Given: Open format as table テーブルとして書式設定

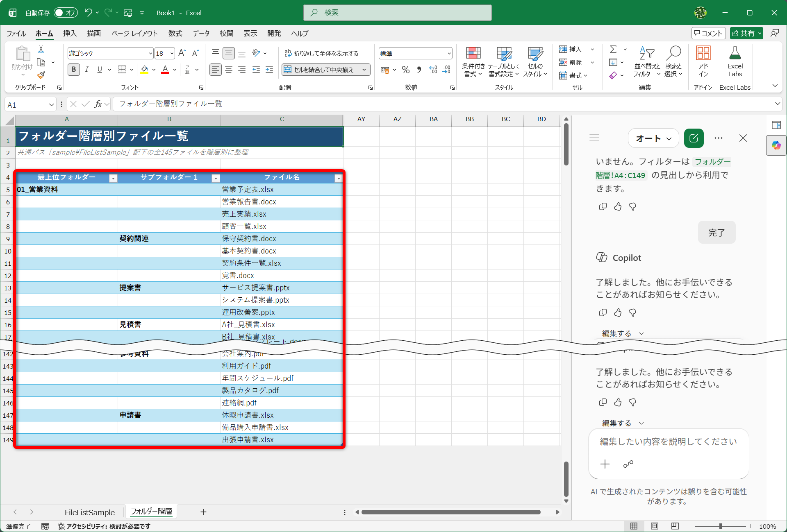Looking at the screenshot, I should pyautogui.click(x=504, y=61).
